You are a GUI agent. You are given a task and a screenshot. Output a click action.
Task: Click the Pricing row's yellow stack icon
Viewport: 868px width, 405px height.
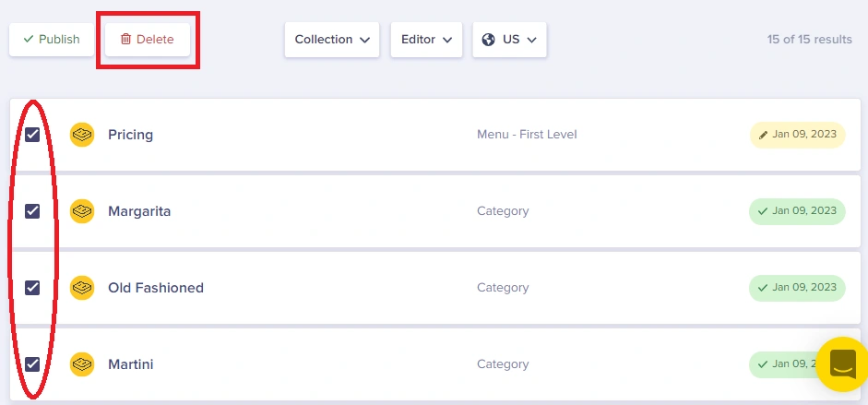(x=82, y=135)
